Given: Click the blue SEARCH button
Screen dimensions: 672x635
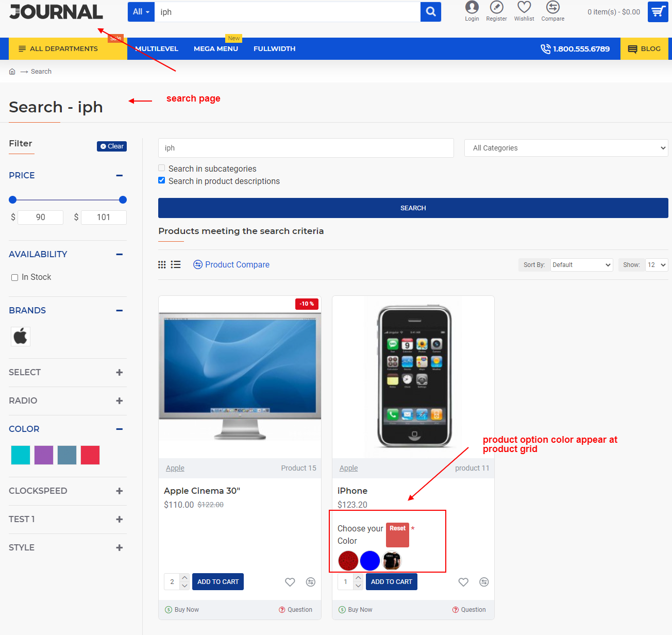Looking at the screenshot, I should (x=413, y=208).
